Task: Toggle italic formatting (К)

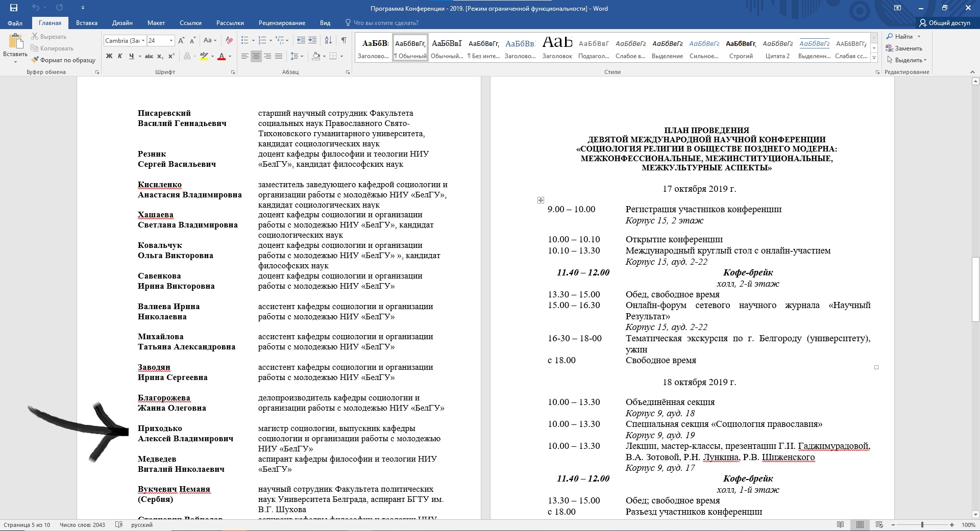Action: click(x=120, y=56)
